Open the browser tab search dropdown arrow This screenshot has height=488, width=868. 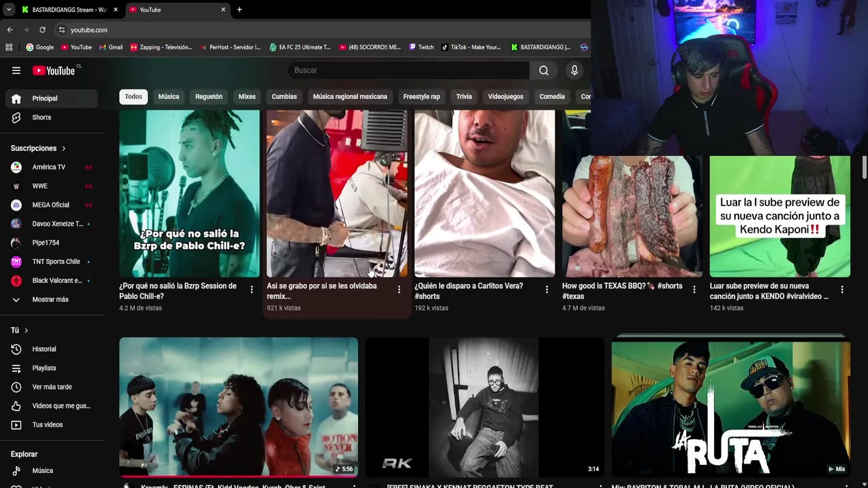(x=8, y=9)
